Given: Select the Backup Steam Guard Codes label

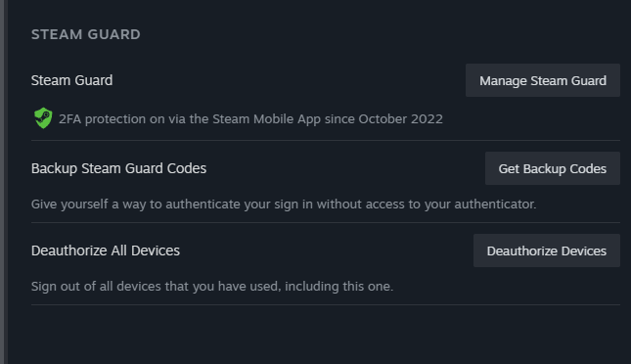Looking at the screenshot, I should (118, 168).
